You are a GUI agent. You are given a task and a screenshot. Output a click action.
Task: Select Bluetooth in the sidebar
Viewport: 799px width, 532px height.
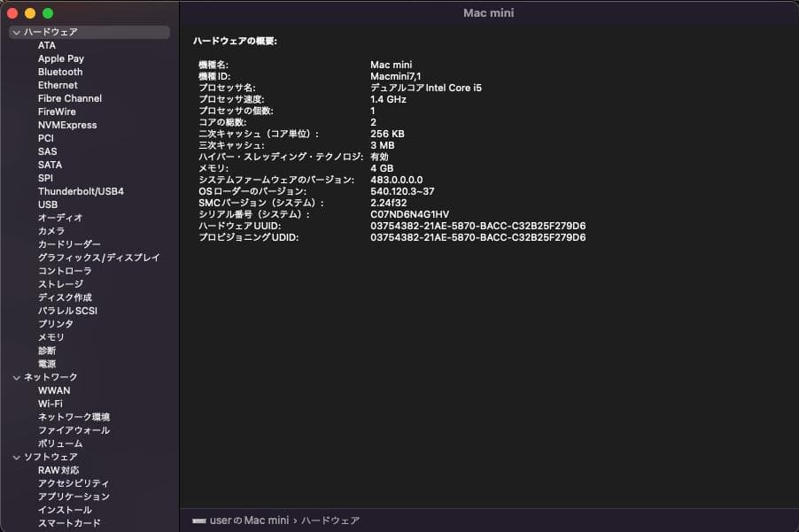click(60, 72)
